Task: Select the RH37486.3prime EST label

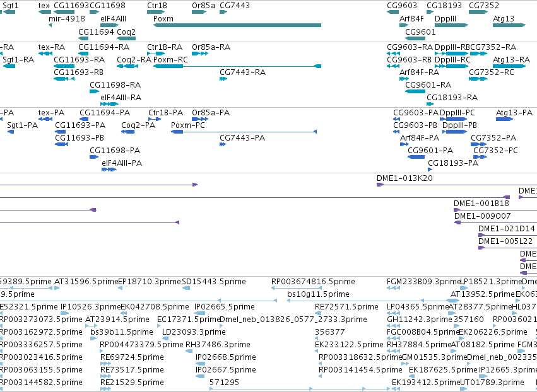Action: pos(218,345)
